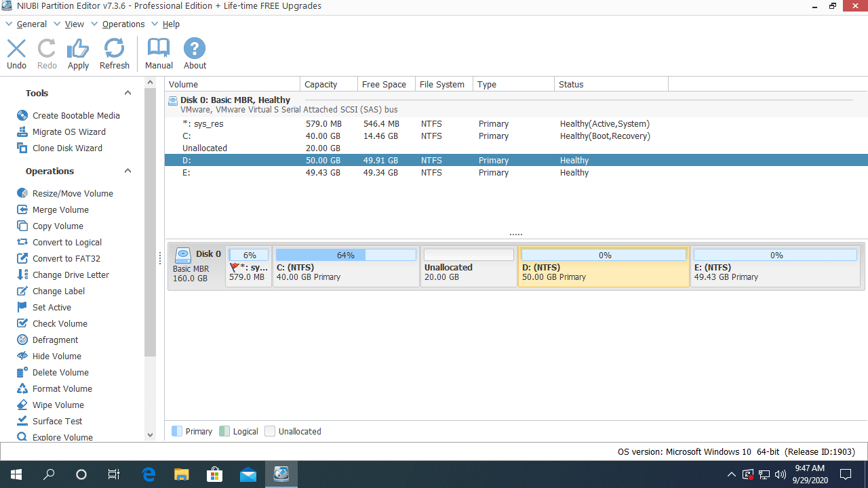The width and height of the screenshot is (868, 488).
Task: Open the Help menu
Action: (x=171, y=24)
